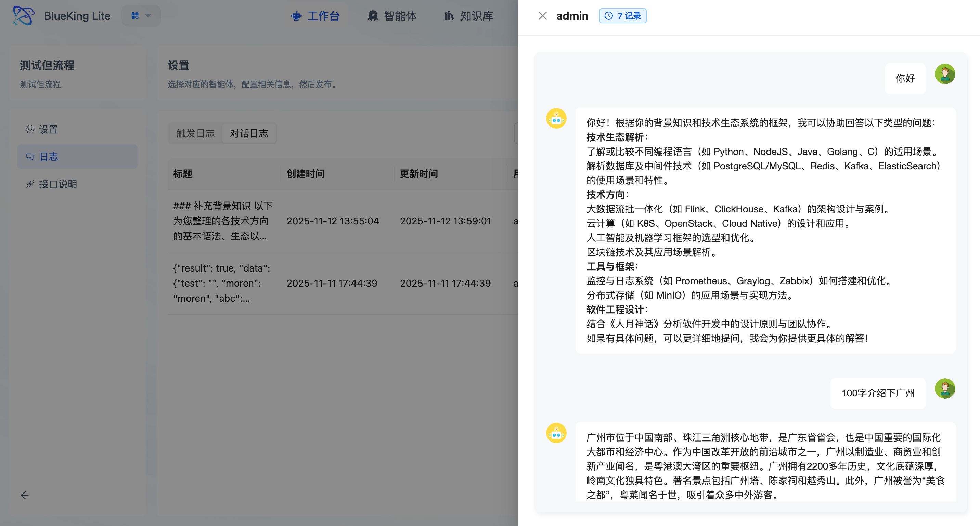Open the {"result": true log row
980x526 pixels.
click(221, 283)
